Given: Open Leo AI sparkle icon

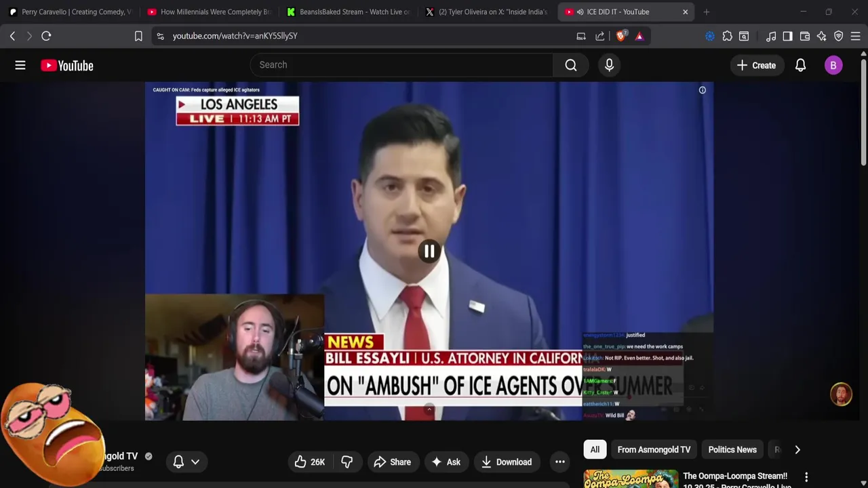Looking at the screenshot, I should [x=821, y=36].
